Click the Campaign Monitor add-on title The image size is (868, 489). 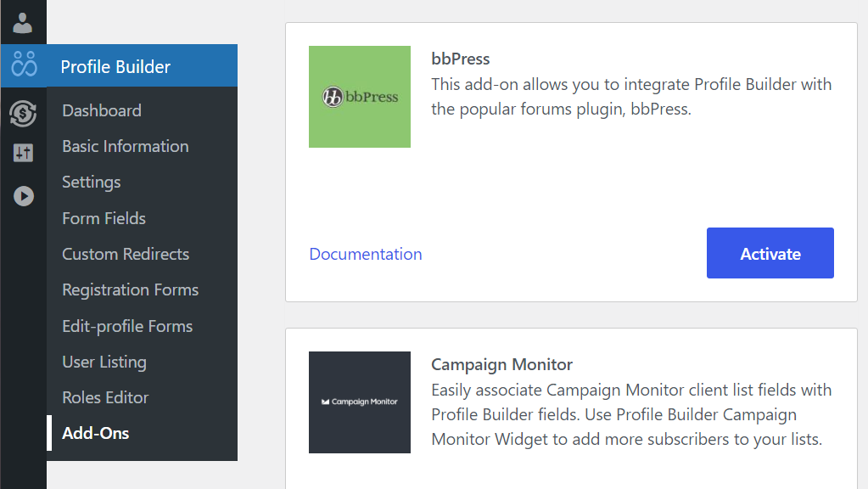click(x=502, y=364)
